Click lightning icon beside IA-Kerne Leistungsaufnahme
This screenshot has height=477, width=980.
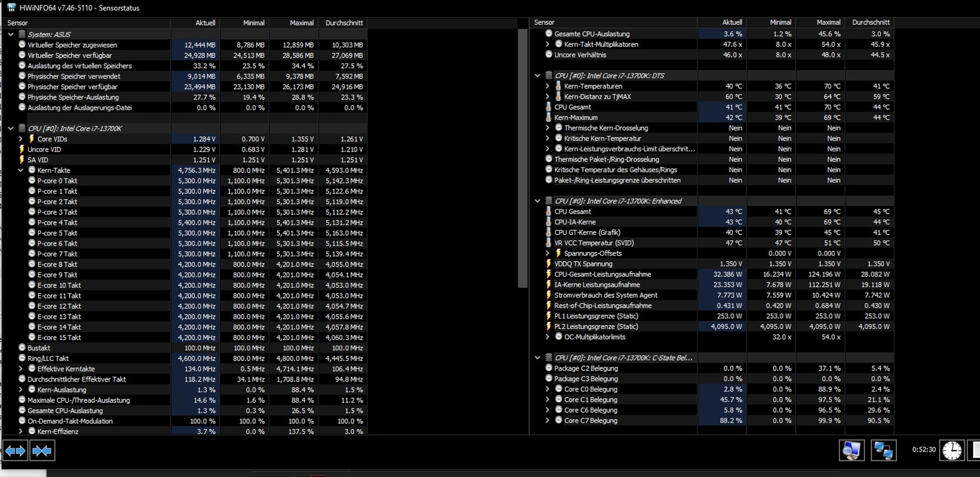(x=549, y=285)
